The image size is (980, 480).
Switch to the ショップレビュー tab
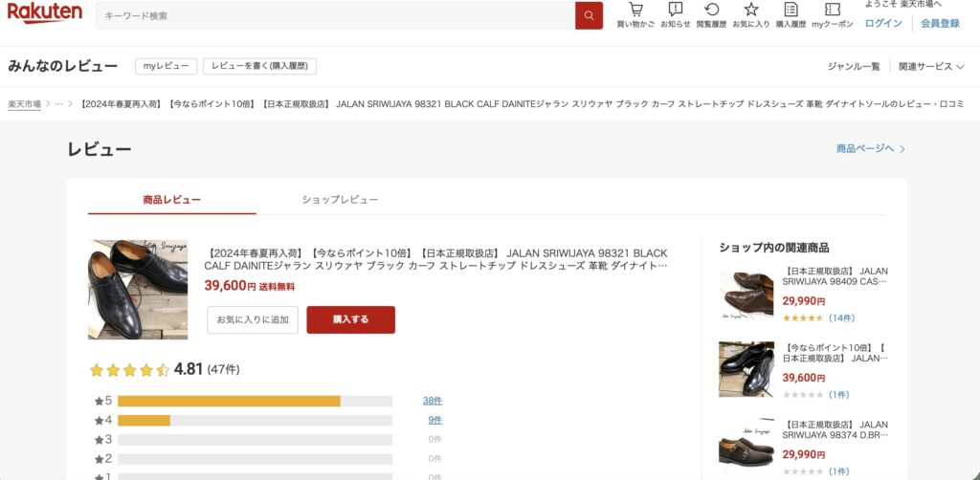(340, 199)
